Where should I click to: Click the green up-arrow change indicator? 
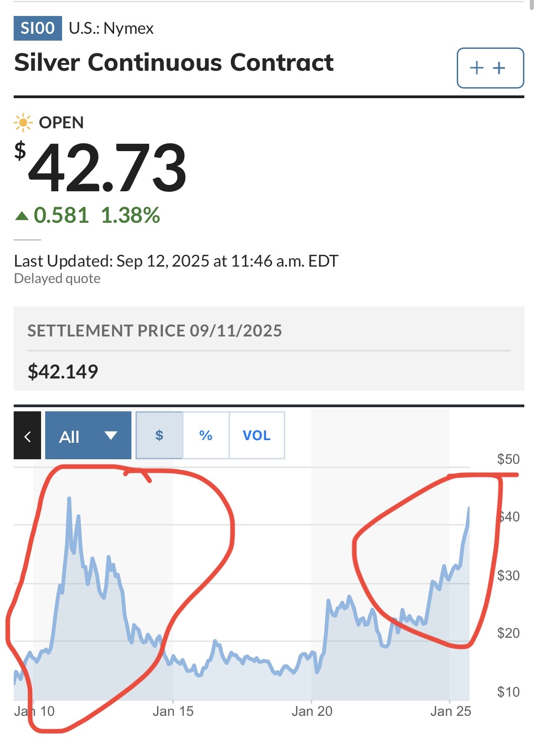click(x=21, y=215)
